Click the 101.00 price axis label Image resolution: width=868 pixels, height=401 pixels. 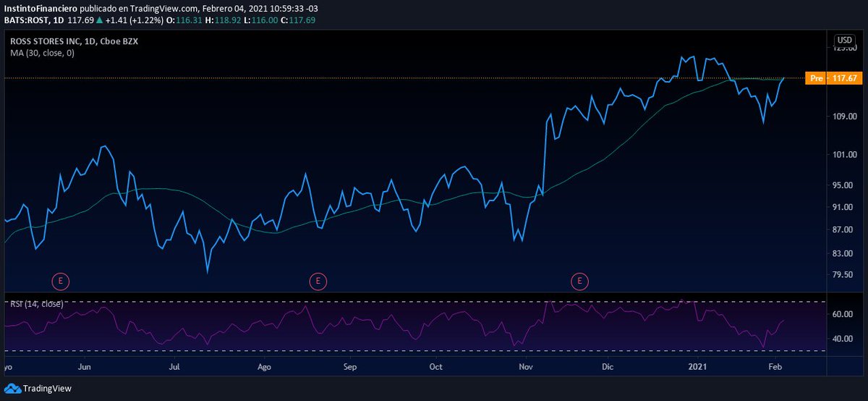point(844,155)
